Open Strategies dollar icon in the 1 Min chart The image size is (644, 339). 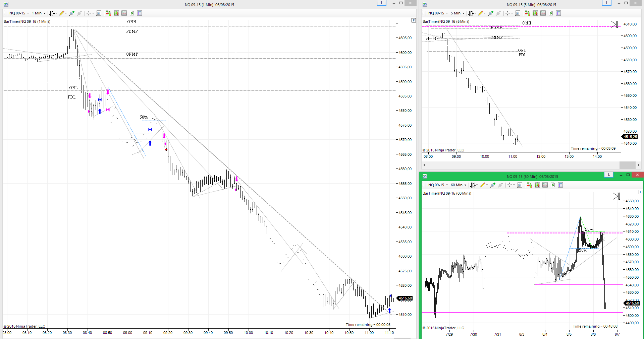132,13
